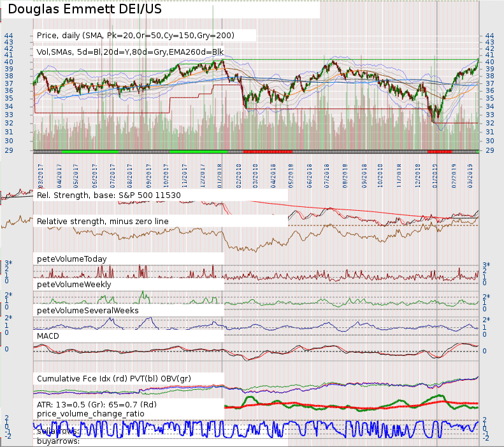Click price 36 on the left axis

tap(9, 90)
